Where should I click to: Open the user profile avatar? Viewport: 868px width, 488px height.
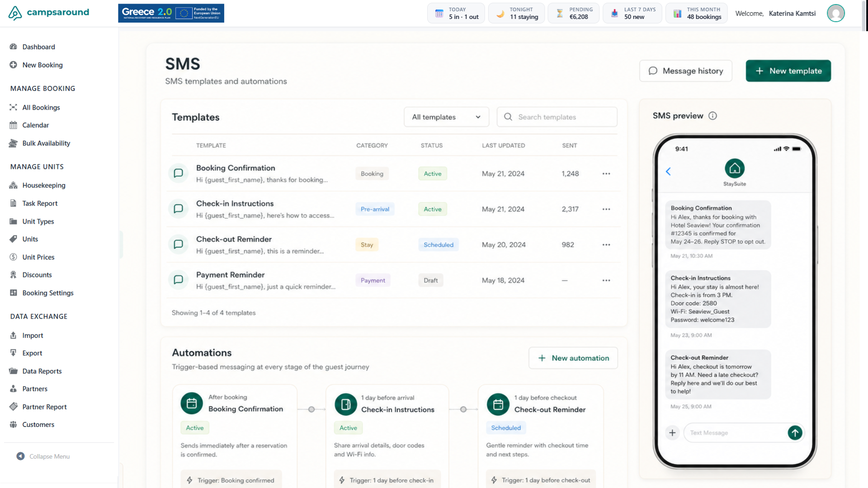coord(835,13)
